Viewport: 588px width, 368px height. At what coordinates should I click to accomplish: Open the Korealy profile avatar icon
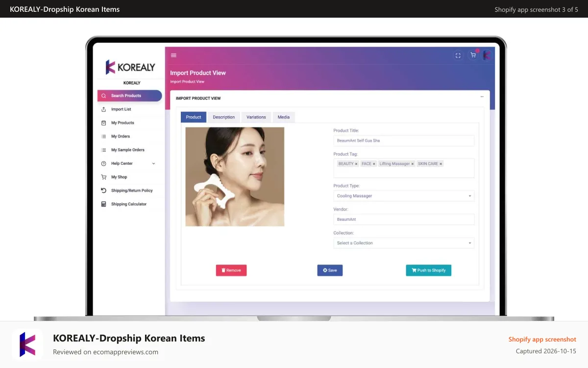coord(487,55)
